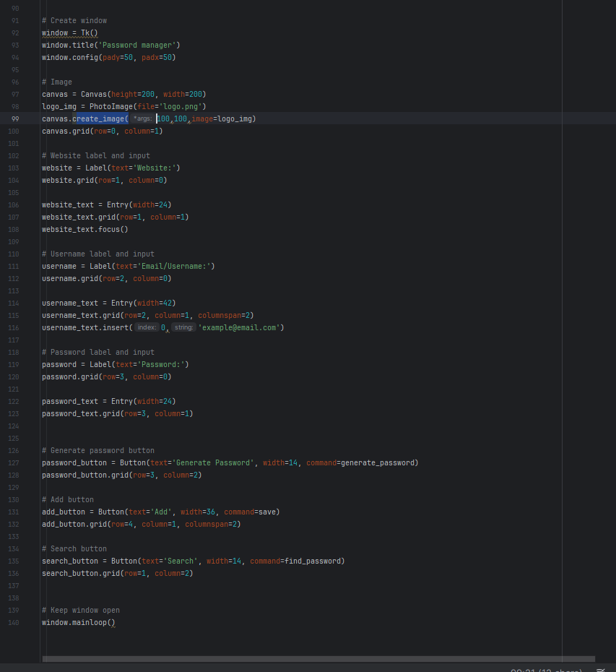Viewport: 616px width, 672px height.
Task: Click the '# Search button' comment
Action: point(74,548)
